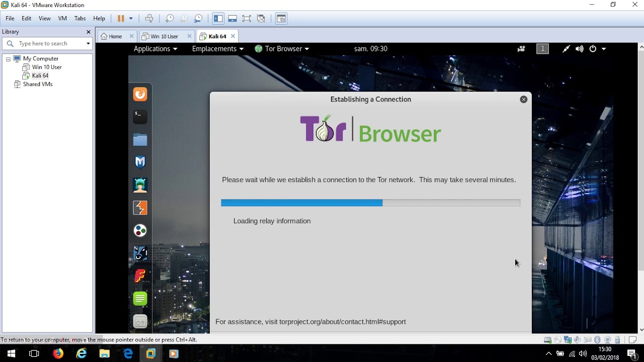Open the Applications menu in Kali
This screenshot has height=362, width=644.
click(155, 49)
